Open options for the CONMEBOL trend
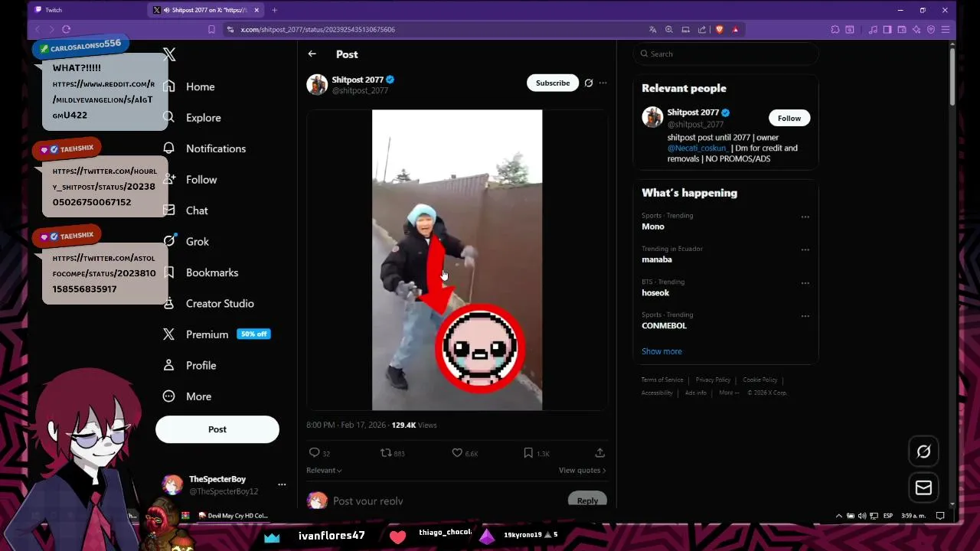 [x=805, y=316]
